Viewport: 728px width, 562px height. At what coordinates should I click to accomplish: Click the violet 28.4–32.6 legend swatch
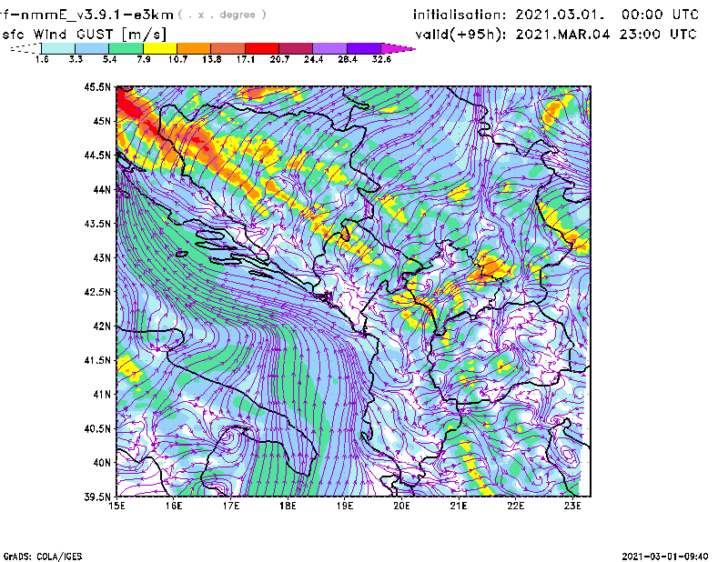click(x=363, y=48)
